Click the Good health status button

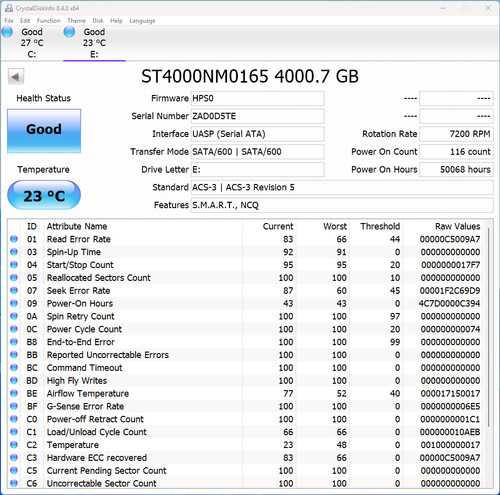coord(44,131)
